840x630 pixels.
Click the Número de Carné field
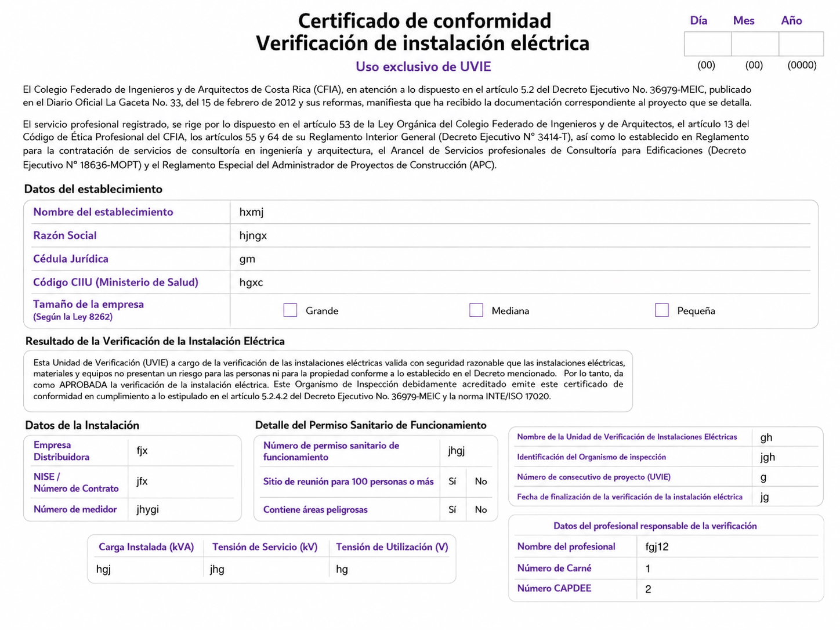[728, 569]
